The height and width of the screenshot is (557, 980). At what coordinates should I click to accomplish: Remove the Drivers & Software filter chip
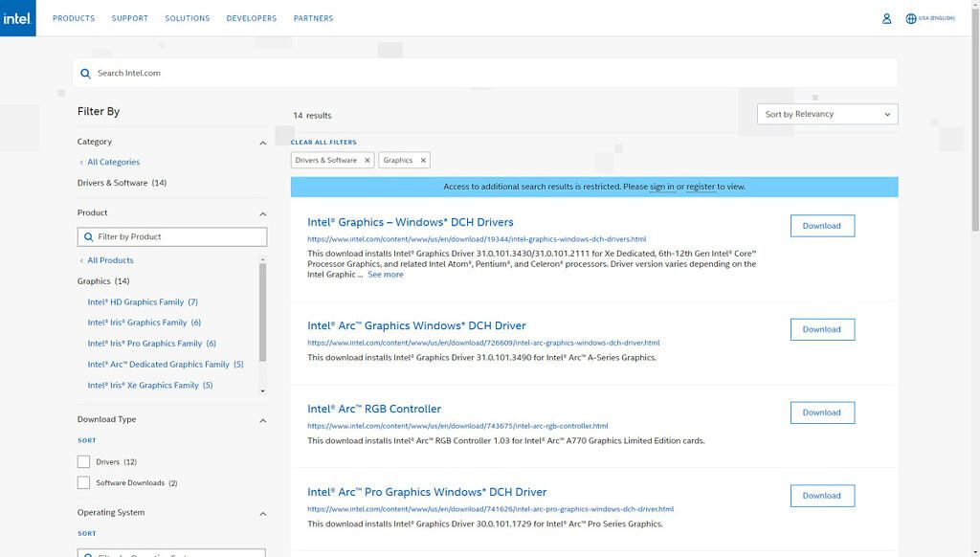coord(367,160)
